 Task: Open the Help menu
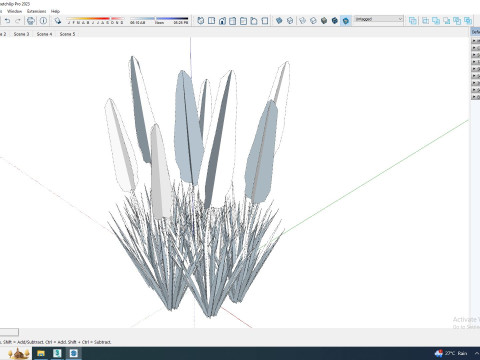point(55,11)
